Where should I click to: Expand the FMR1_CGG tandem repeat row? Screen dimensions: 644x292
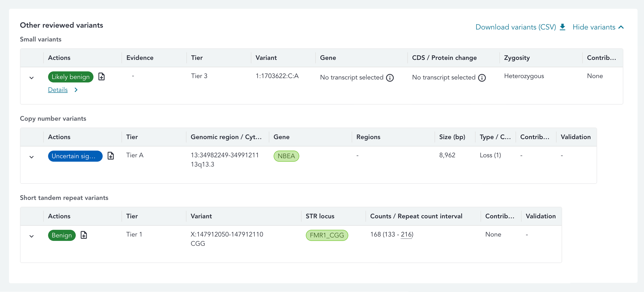click(32, 236)
